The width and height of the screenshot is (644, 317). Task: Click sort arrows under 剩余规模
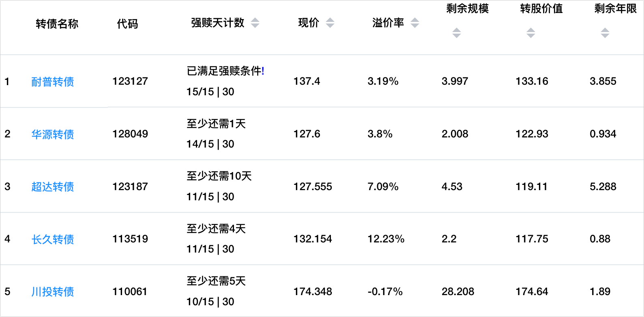pos(457,33)
